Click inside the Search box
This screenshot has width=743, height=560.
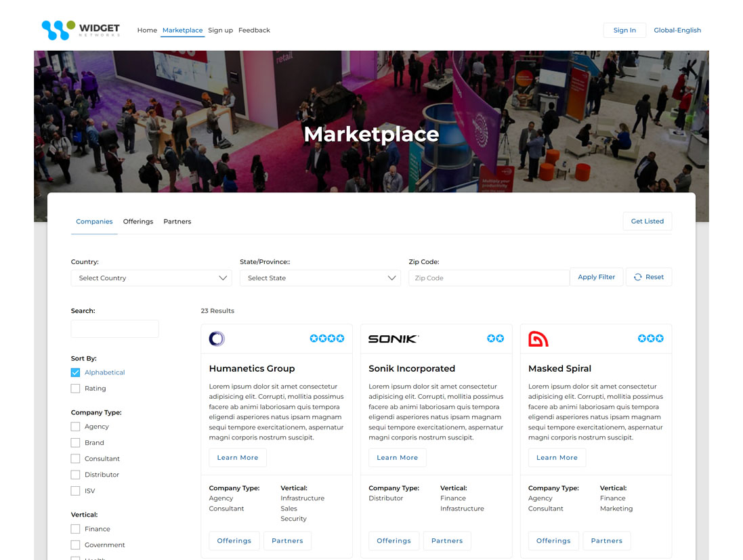tap(114, 328)
